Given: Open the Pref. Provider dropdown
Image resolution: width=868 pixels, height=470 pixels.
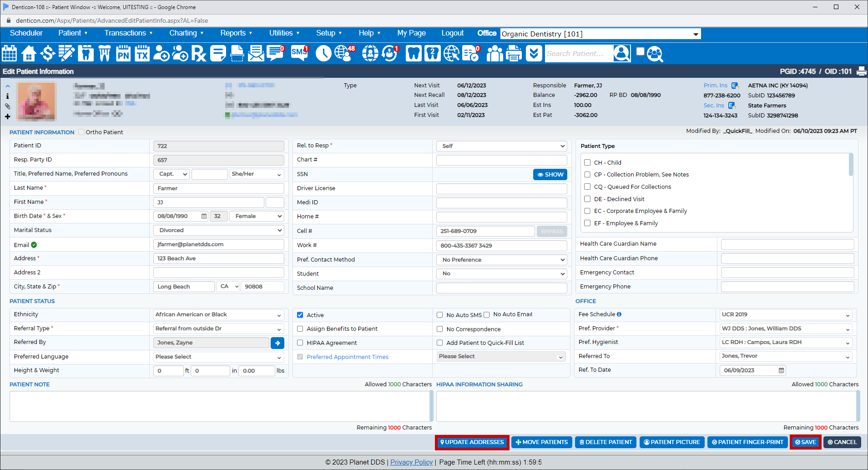Looking at the screenshot, I should (x=786, y=329).
